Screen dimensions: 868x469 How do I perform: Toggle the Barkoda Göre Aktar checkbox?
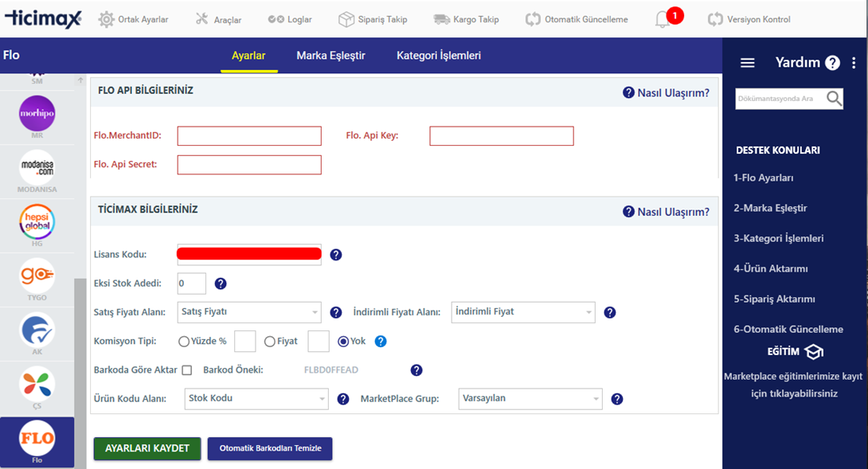click(187, 370)
